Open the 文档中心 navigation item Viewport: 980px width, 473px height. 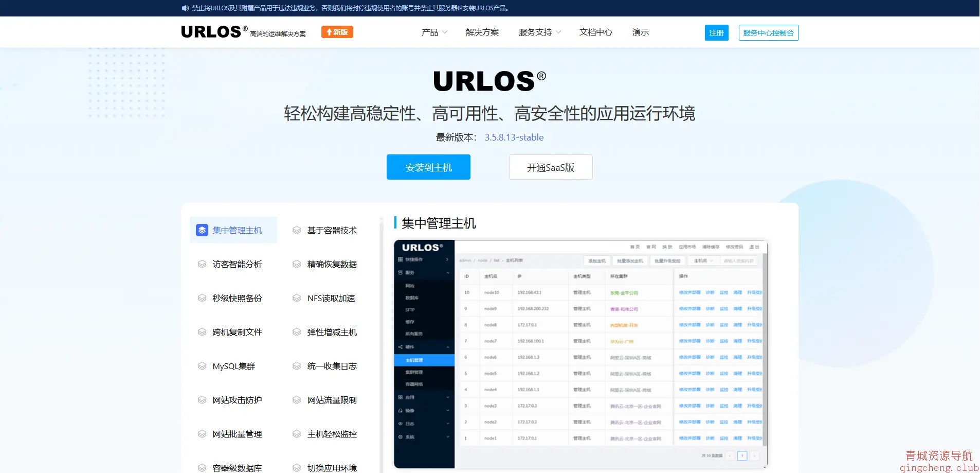pos(595,32)
